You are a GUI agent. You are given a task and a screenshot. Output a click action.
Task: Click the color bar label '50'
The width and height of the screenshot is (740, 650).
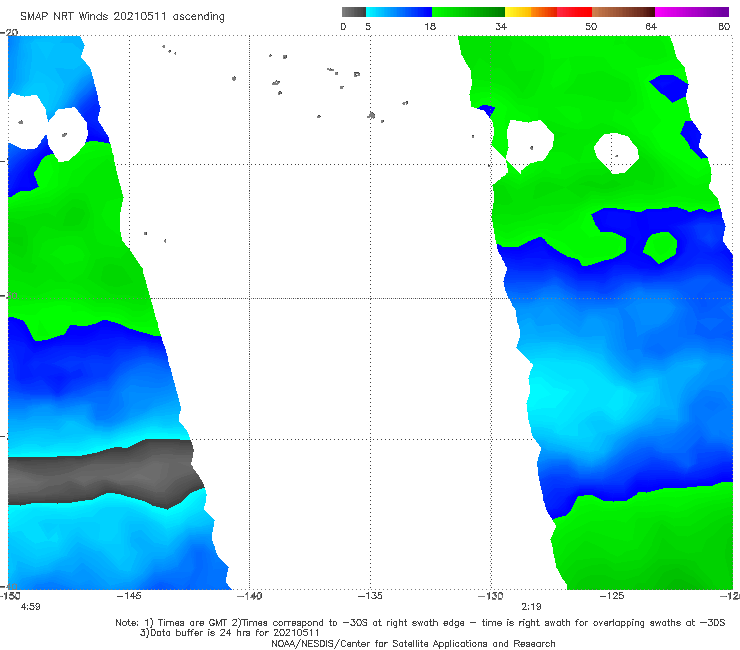[591, 27]
